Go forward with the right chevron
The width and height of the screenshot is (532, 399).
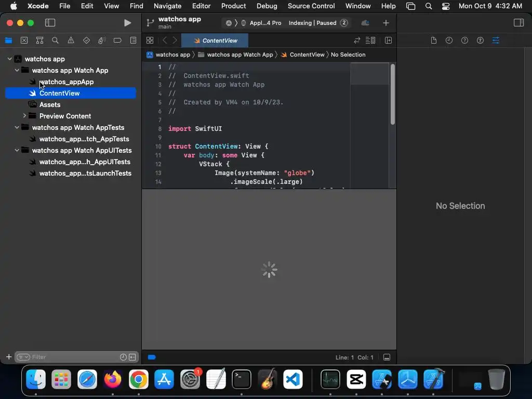click(175, 41)
